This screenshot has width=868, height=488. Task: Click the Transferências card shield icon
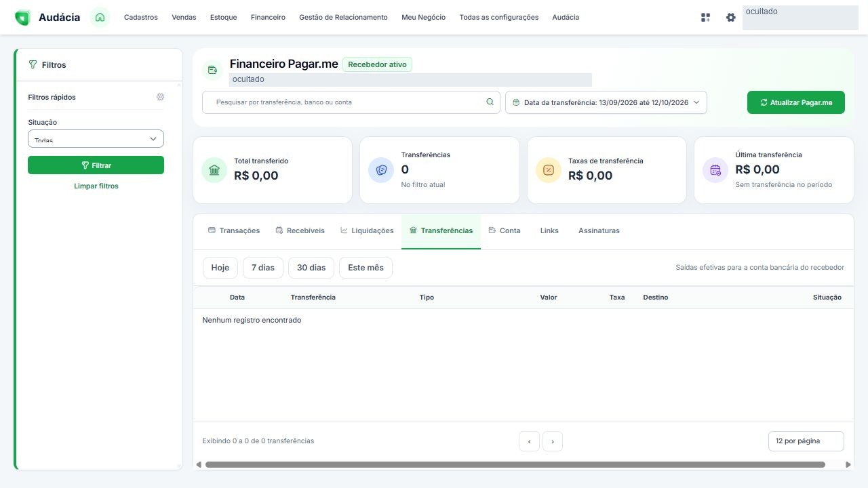(x=381, y=170)
